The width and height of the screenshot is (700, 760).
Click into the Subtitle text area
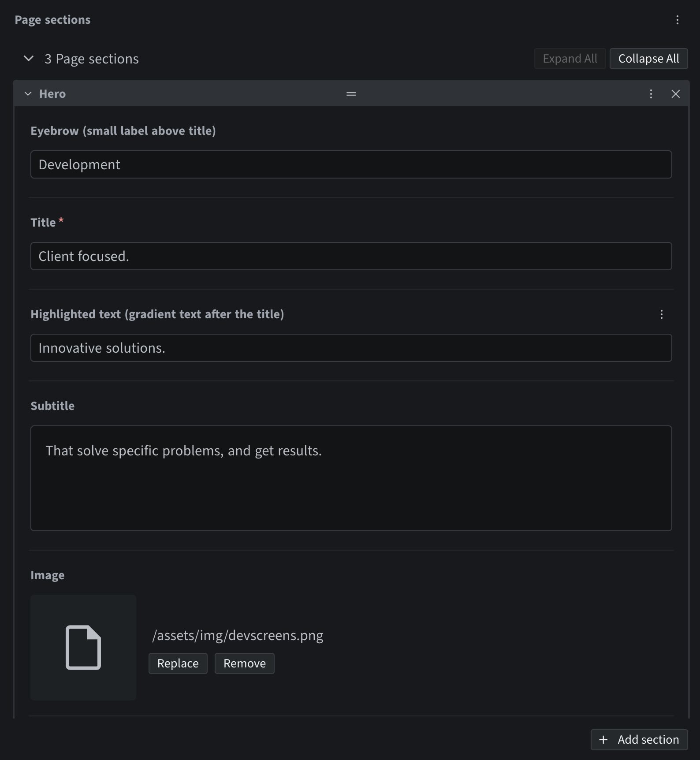(351, 478)
